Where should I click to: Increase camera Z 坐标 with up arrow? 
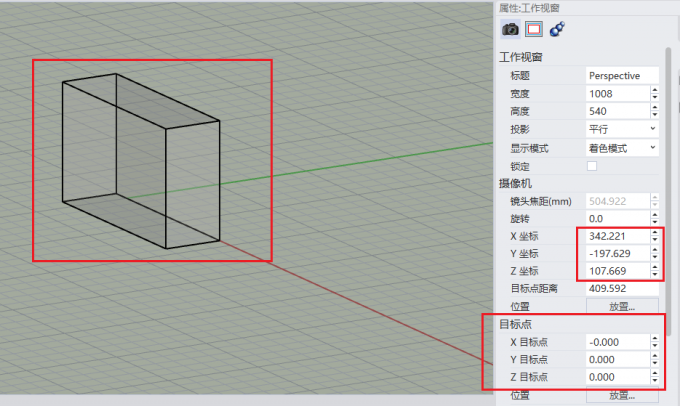pos(655,267)
